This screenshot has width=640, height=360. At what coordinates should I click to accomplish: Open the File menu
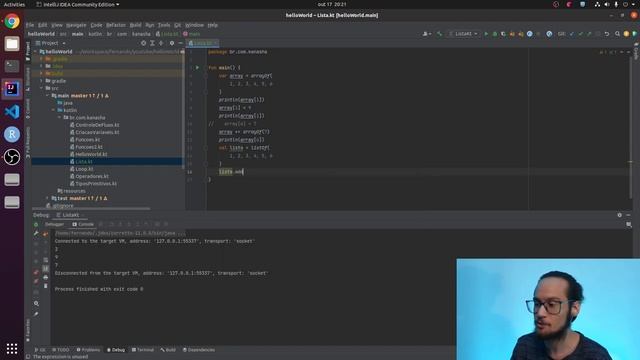pyautogui.click(x=30, y=25)
